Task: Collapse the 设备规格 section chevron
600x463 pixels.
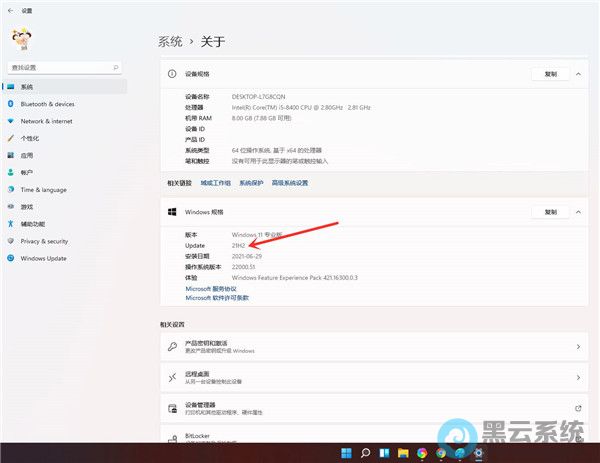Action: point(579,74)
